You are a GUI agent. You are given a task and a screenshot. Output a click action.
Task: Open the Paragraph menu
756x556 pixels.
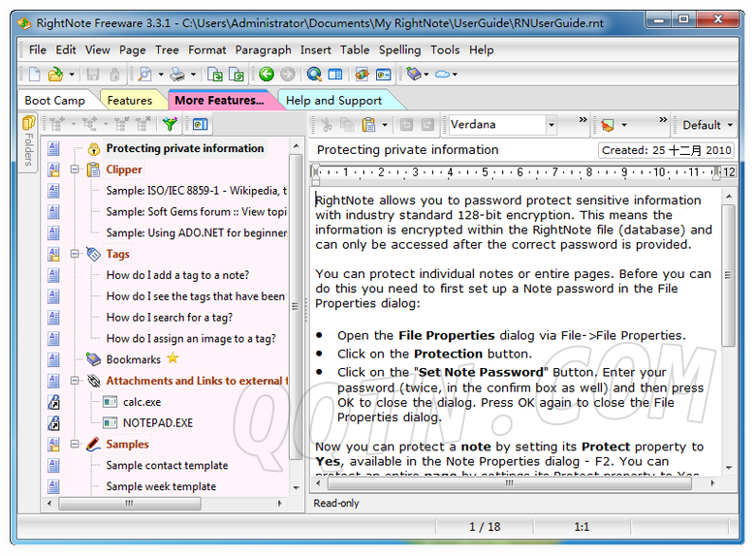(263, 49)
